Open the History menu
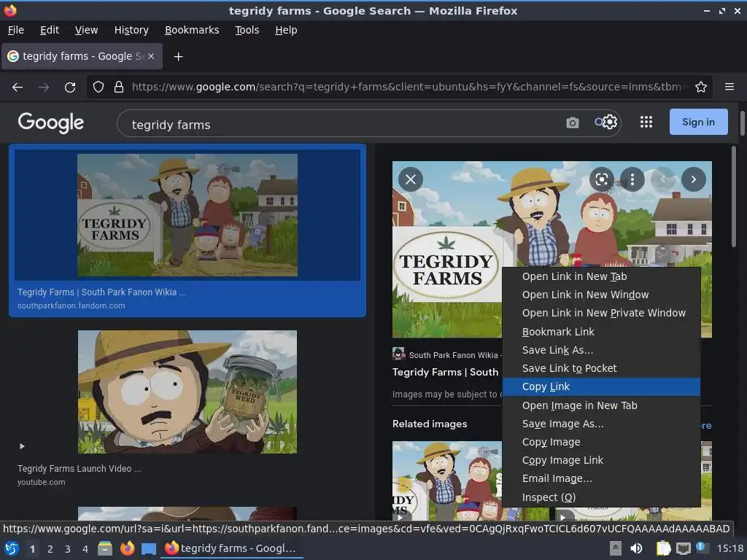 [131, 30]
